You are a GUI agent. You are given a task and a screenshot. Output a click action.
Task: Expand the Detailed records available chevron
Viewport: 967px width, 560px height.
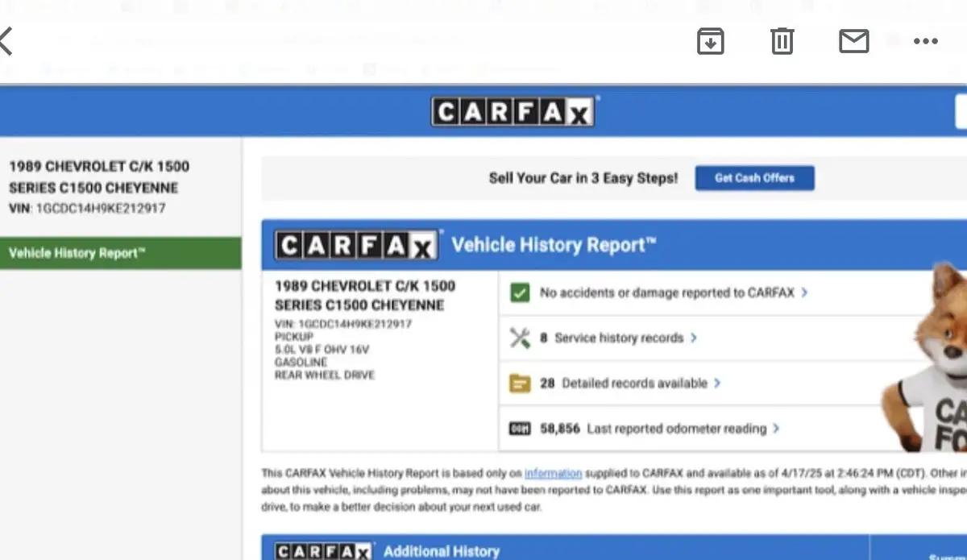coord(717,384)
